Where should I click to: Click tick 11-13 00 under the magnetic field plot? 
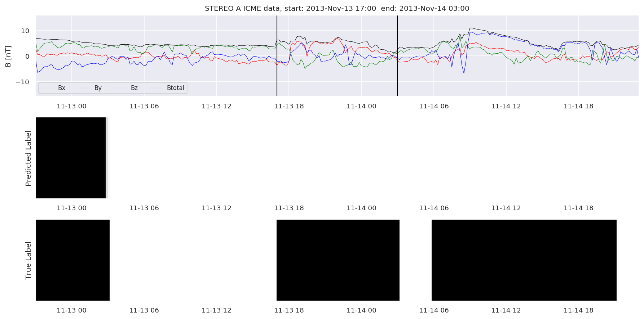pos(72,106)
